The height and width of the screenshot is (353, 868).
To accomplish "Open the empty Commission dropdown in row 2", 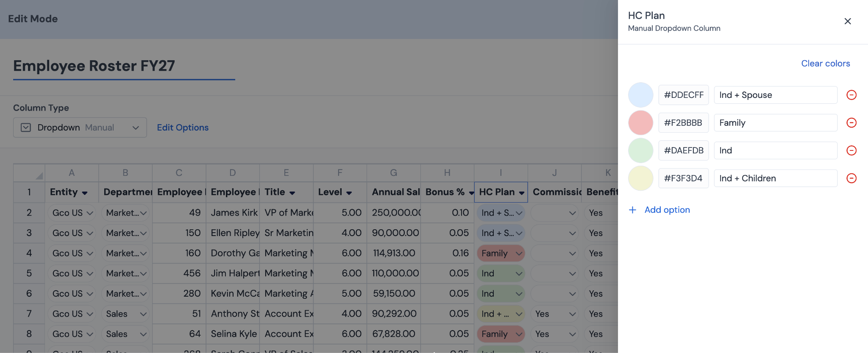I will pyautogui.click(x=554, y=213).
